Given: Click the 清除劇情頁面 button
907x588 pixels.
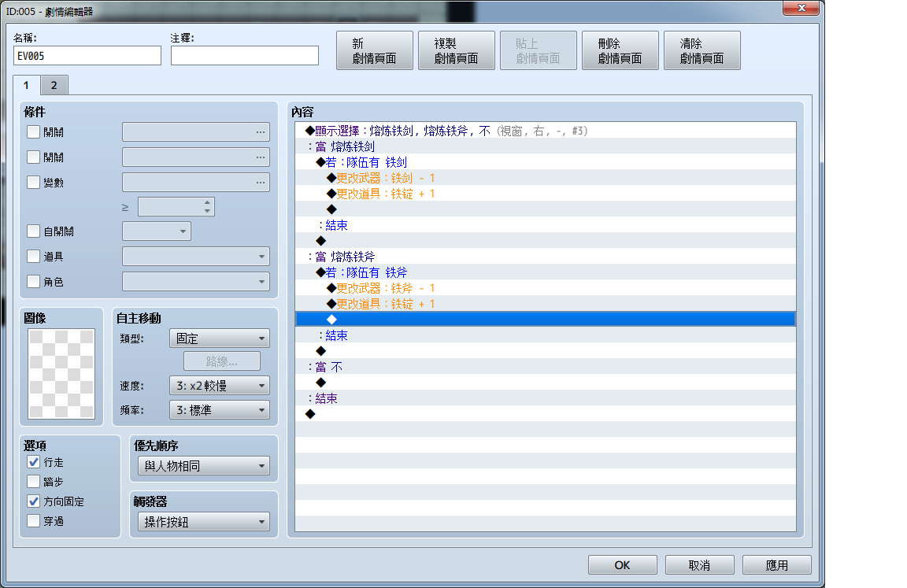Looking at the screenshot, I should click(702, 50).
